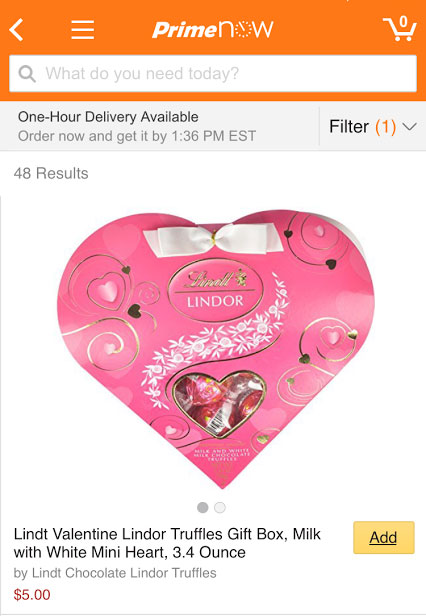Go back using the left arrow icon

point(17,30)
